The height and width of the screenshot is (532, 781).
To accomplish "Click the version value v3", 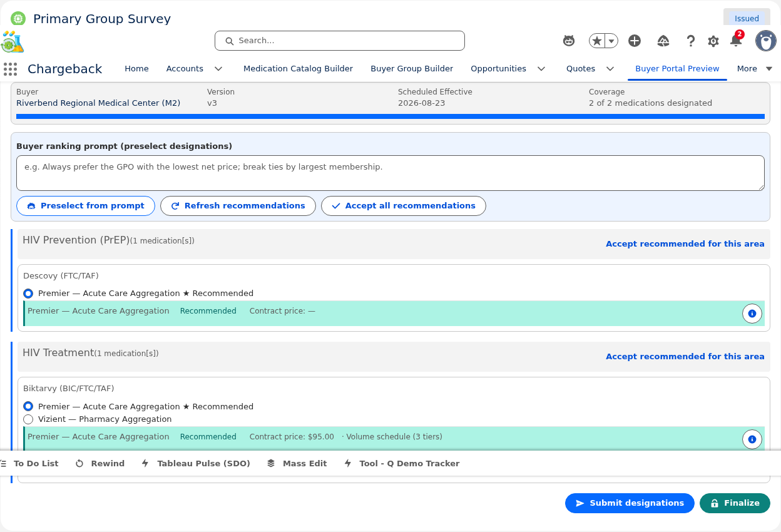I will click(x=212, y=103).
